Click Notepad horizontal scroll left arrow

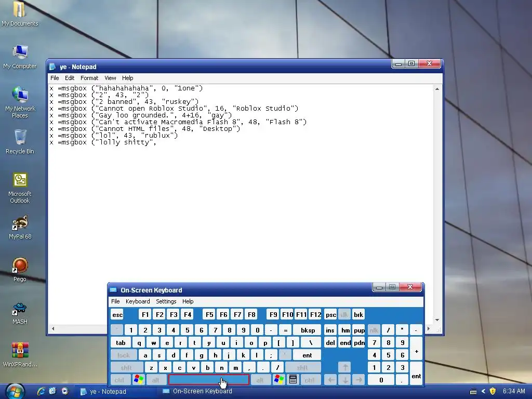[52, 328]
